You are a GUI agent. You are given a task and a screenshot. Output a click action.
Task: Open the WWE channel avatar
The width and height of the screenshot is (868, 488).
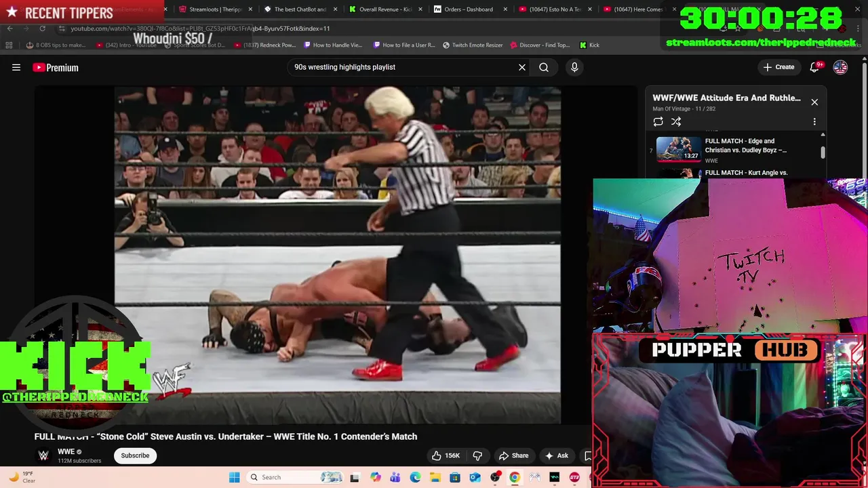point(43,455)
